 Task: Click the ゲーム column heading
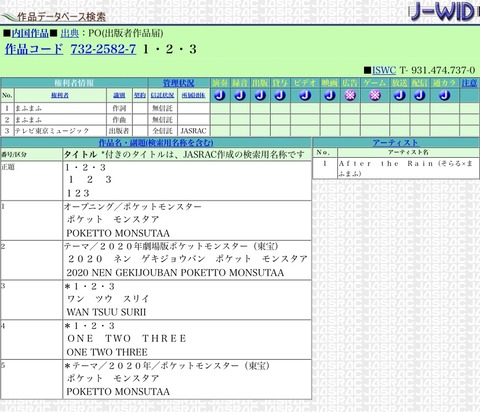[375, 83]
